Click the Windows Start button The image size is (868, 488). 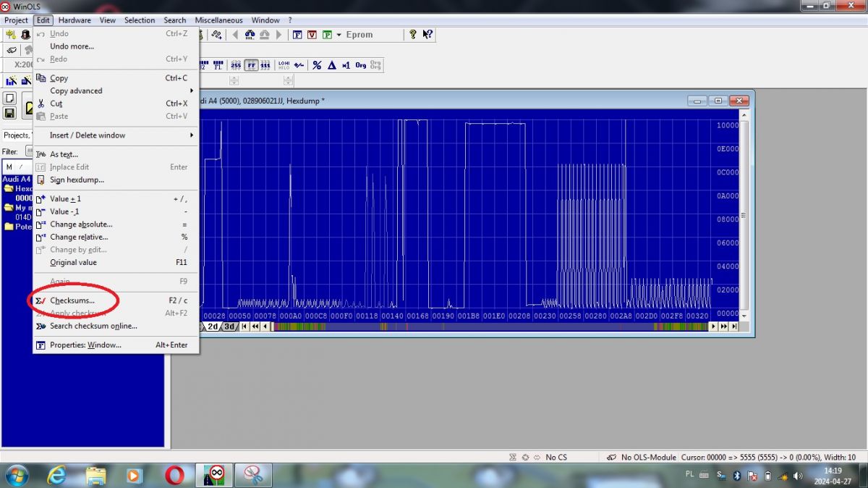16,475
